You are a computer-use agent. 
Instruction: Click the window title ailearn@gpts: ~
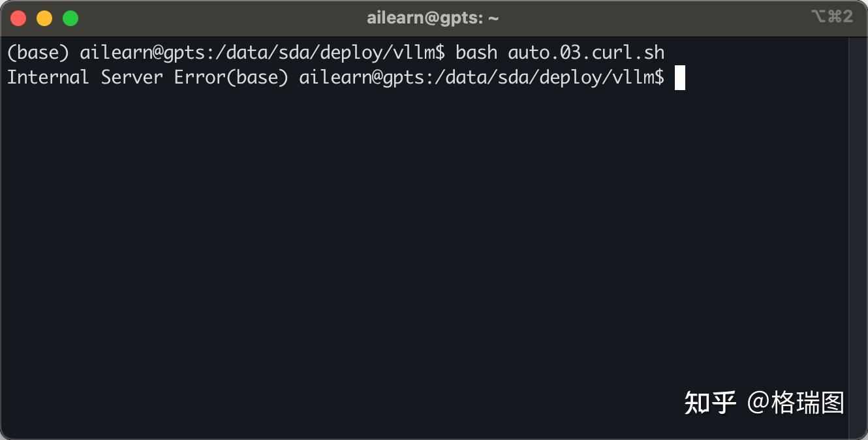[x=433, y=18]
